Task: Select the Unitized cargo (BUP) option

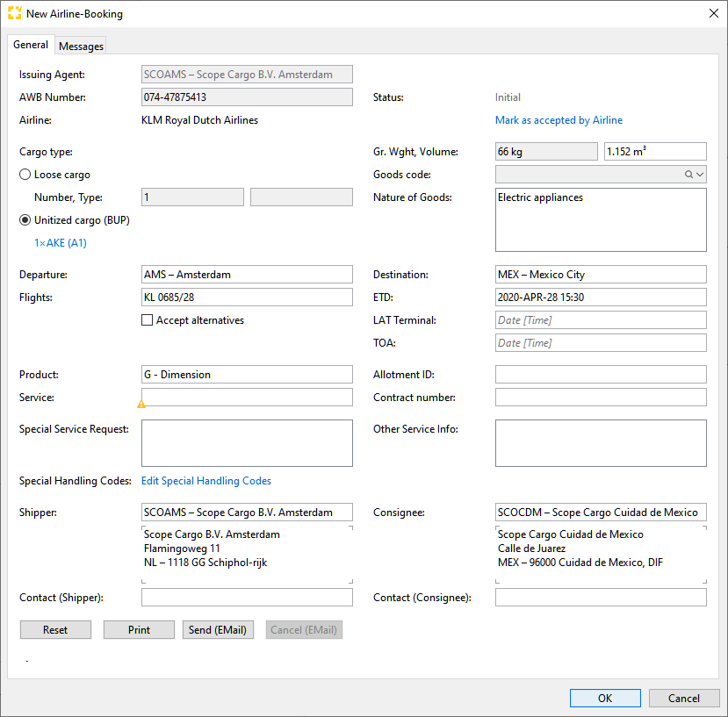Action: click(26, 219)
